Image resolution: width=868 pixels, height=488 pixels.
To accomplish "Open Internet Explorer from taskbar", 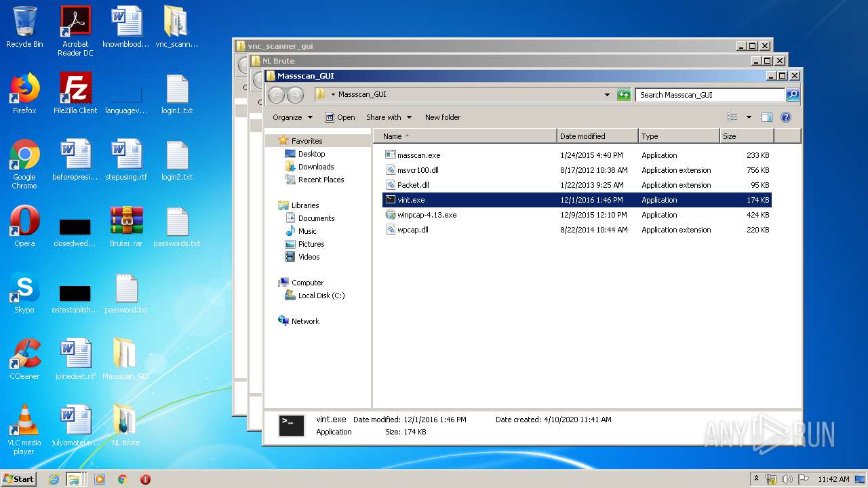I will click(x=54, y=479).
